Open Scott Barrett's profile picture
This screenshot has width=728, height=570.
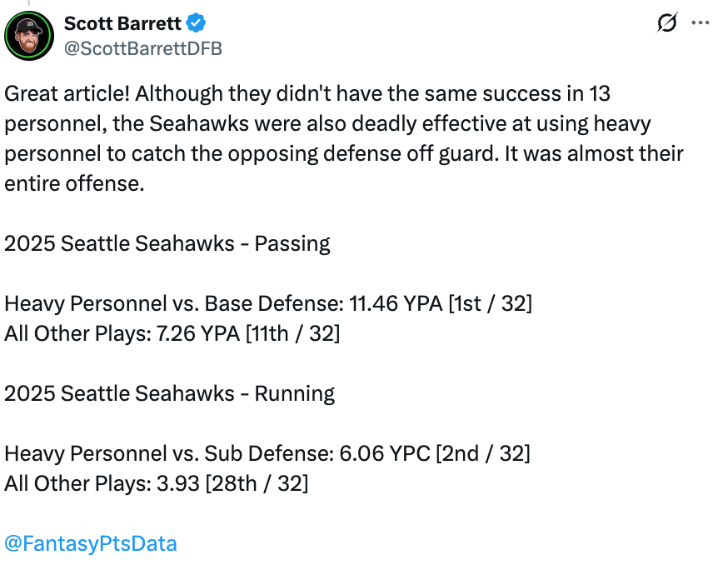click(29, 36)
